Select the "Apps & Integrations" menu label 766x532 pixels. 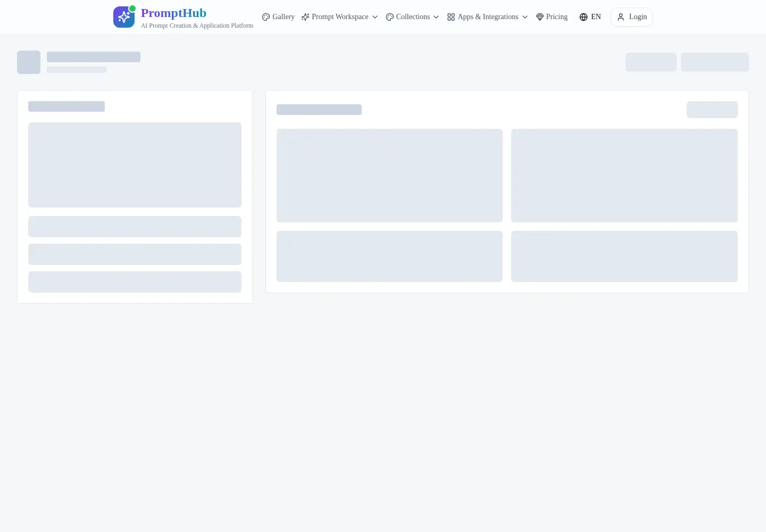click(488, 17)
